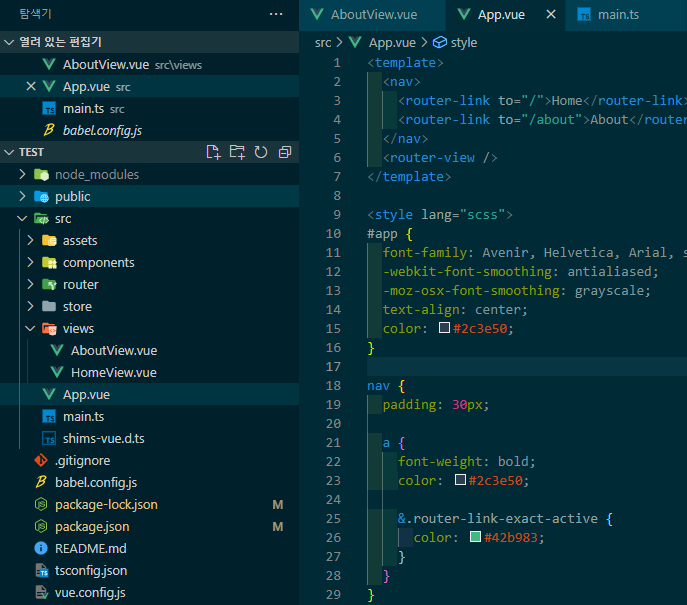Click the New File icon in TEST header
Viewport: 687px width, 605px height.
pyautogui.click(x=213, y=152)
